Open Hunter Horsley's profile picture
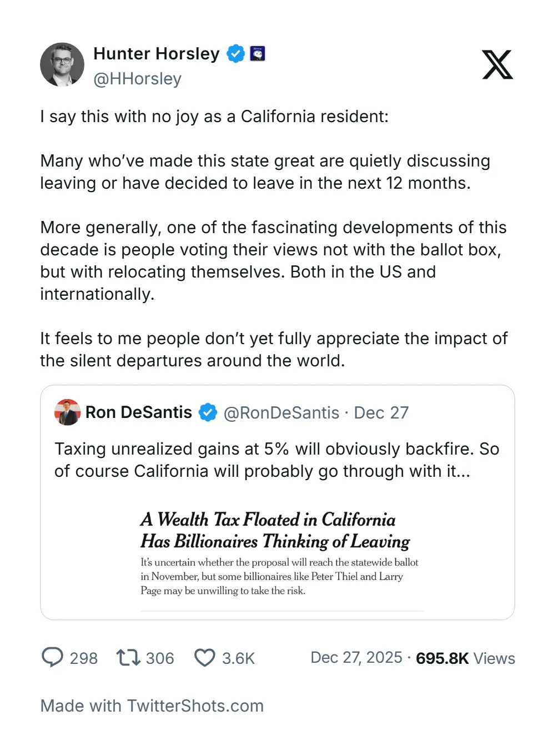 pos(62,65)
